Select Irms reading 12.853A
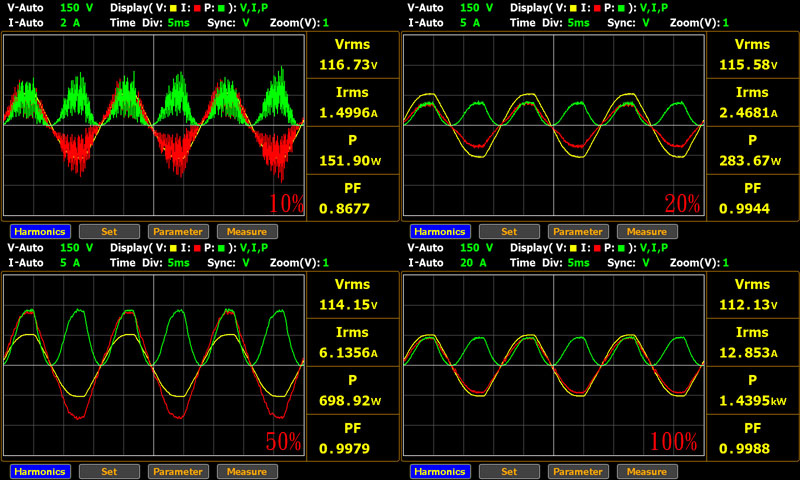The height and width of the screenshot is (480, 800). [x=748, y=352]
